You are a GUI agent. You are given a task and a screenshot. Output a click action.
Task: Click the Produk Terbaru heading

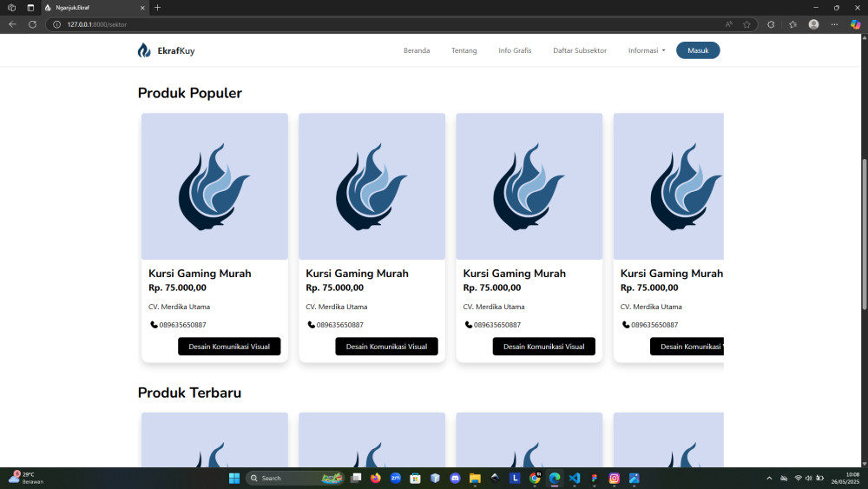189,392
